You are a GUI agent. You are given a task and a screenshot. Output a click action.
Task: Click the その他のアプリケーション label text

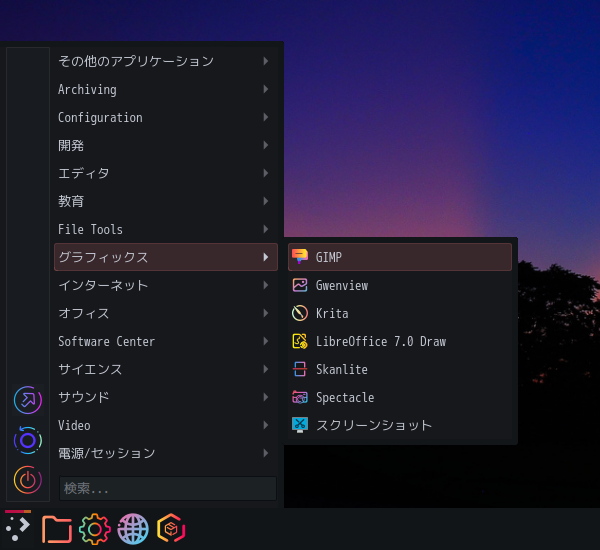point(136,61)
